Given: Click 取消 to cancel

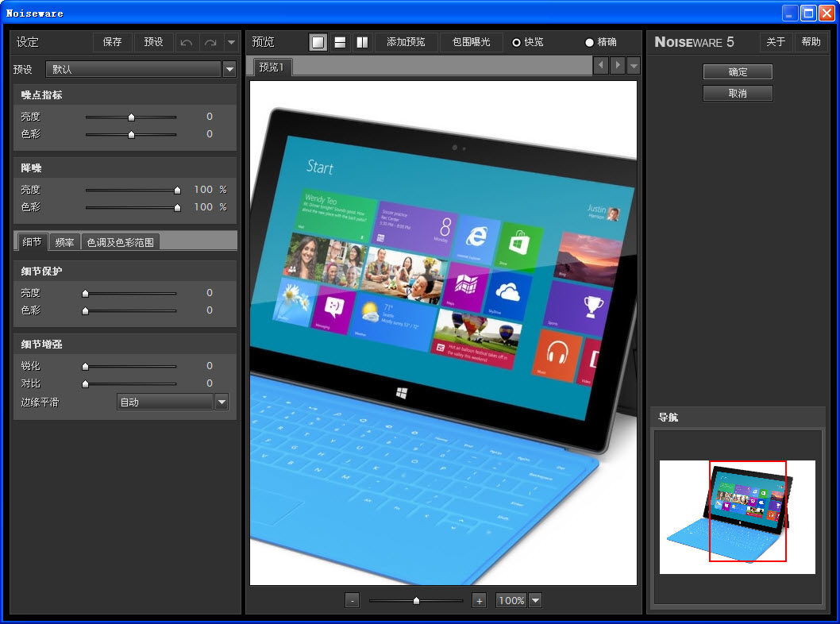Looking at the screenshot, I should [x=738, y=93].
